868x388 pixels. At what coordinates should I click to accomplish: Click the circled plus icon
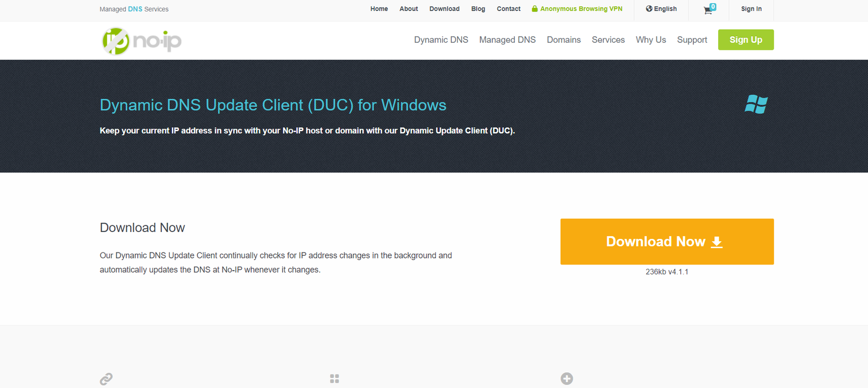(567, 379)
